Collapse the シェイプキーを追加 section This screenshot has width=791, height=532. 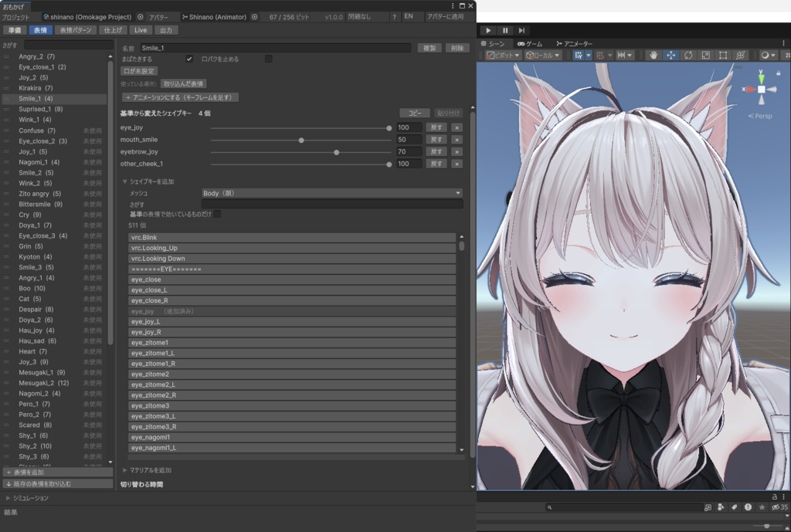point(124,181)
